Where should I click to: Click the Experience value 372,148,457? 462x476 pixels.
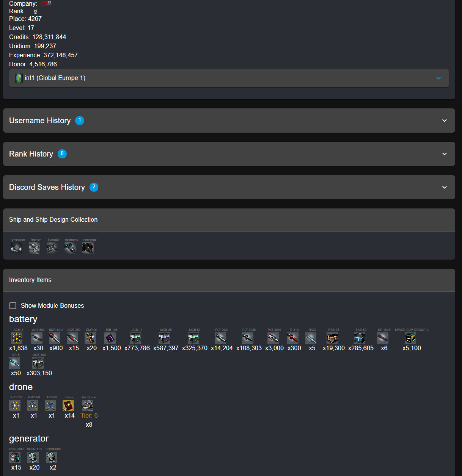point(61,55)
